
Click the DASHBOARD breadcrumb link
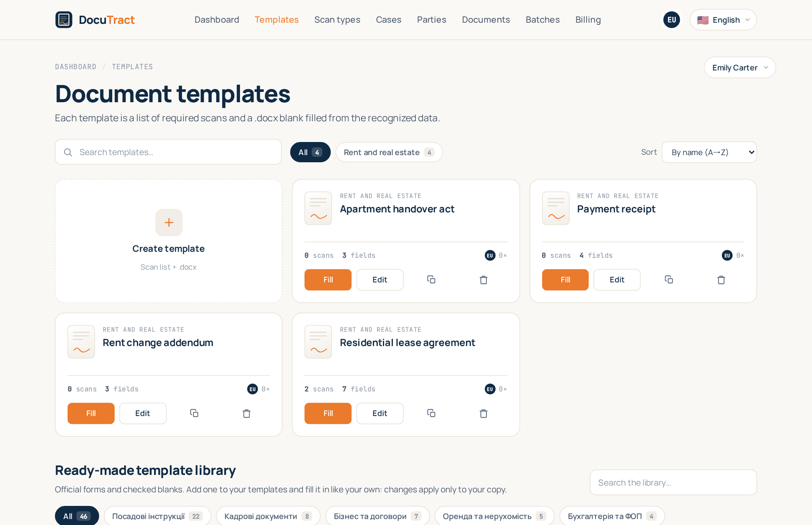(x=76, y=67)
